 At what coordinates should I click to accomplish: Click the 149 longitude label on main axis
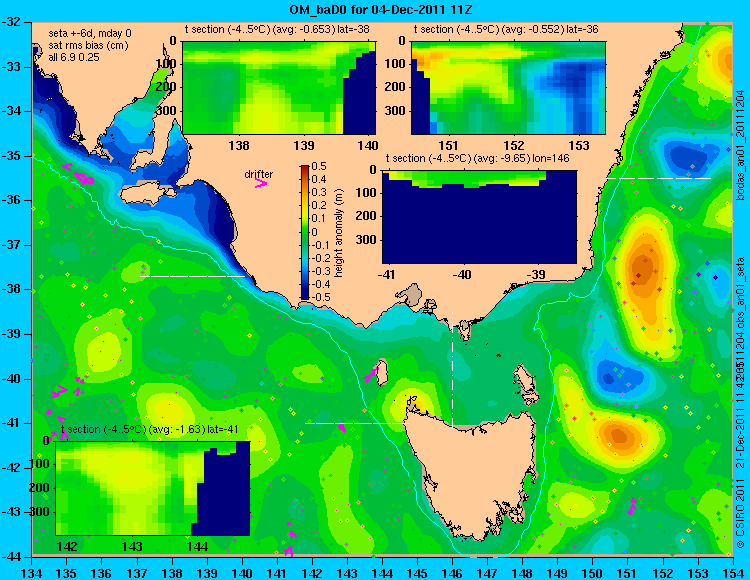557,573
